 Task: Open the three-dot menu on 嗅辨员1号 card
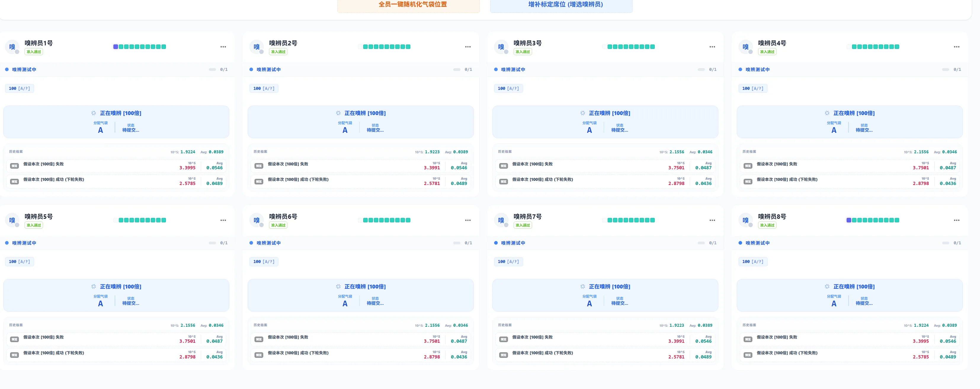[223, 47]
